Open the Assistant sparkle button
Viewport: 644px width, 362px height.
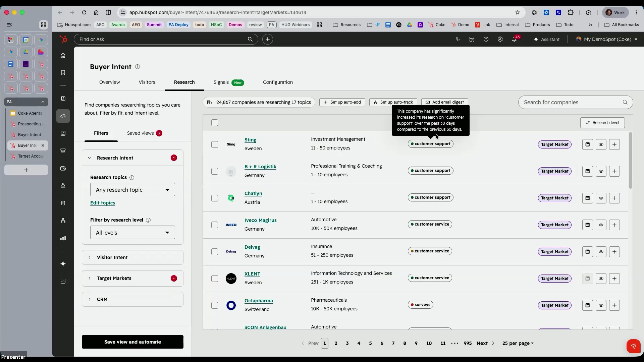(546, 39)
